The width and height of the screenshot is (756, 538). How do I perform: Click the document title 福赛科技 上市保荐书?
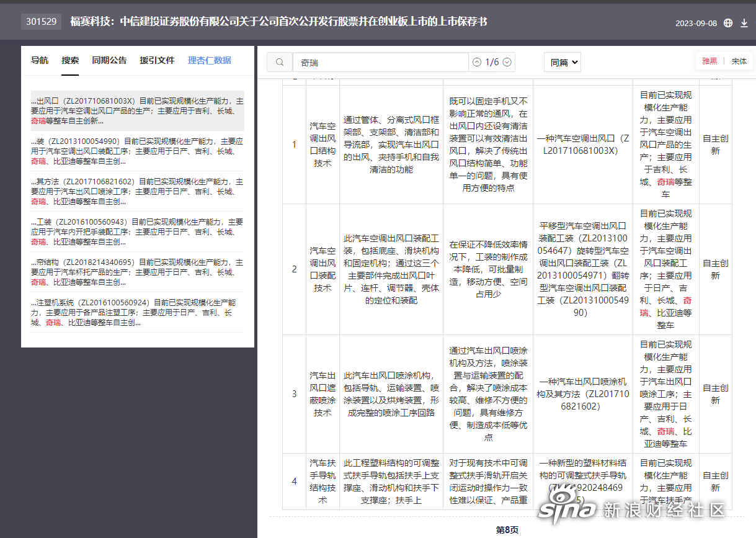(x=278, y=22)
